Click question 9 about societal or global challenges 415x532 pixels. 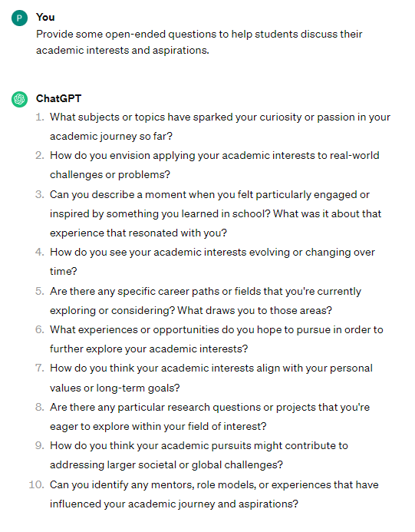tap(199, 455)
